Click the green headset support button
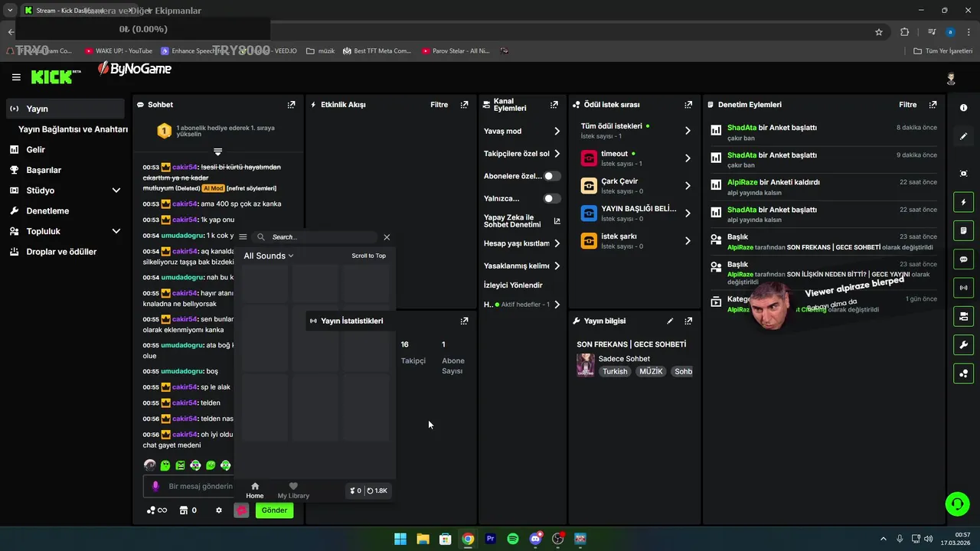Image resolution: width=980 pixels, height=551 pixels. (x=957, y=504)
